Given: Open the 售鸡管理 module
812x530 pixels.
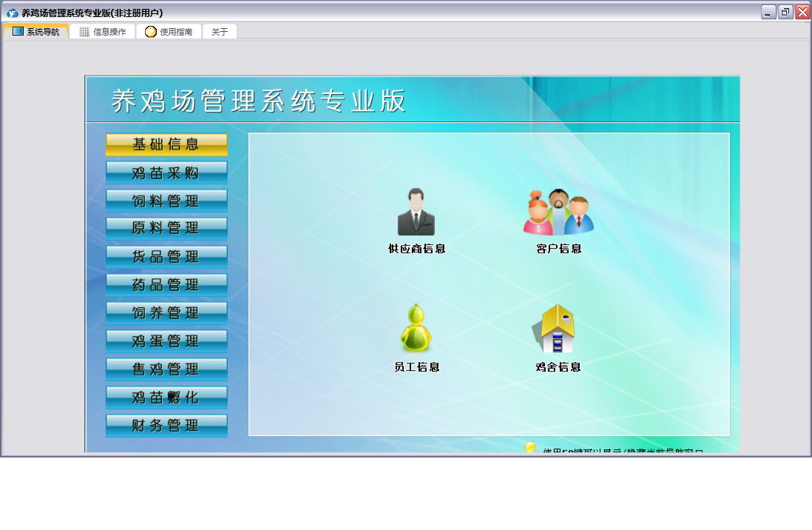Looking at the screenshot, I should [166, 369].
